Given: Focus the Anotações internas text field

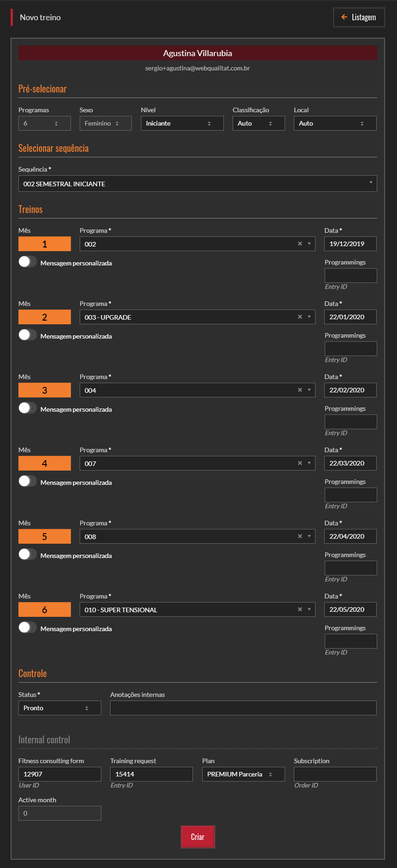Looking at the screenshot, I should point(243,708).
